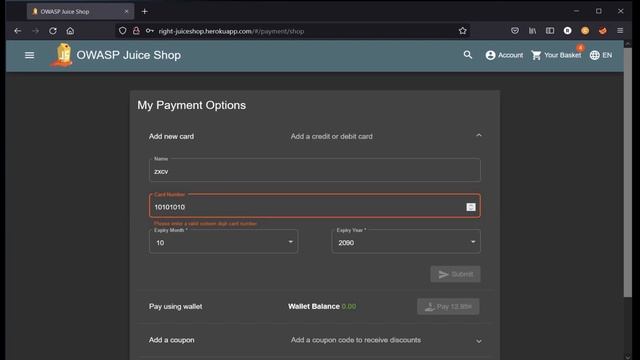
Task: Close the OWASP Juice Shop tab
Action: pyautogui.click(x=127, y=11)
